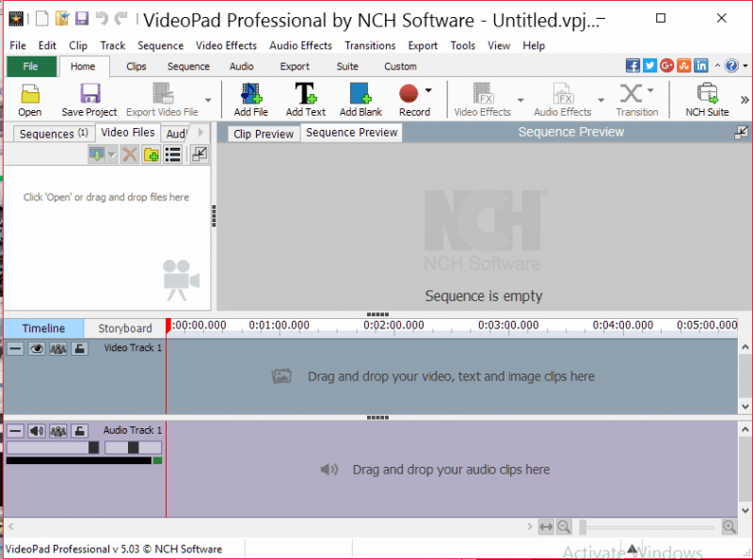Open the Sequences (1) bin tab
Viewport: 753px width, 560px height.
tap(54, 134)
